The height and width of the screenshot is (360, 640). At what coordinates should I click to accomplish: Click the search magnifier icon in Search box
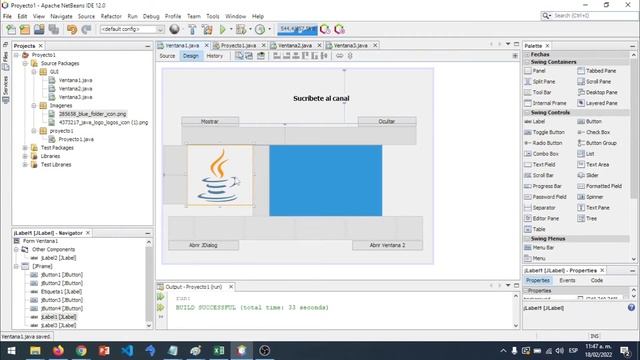click(x=546, y=16)
